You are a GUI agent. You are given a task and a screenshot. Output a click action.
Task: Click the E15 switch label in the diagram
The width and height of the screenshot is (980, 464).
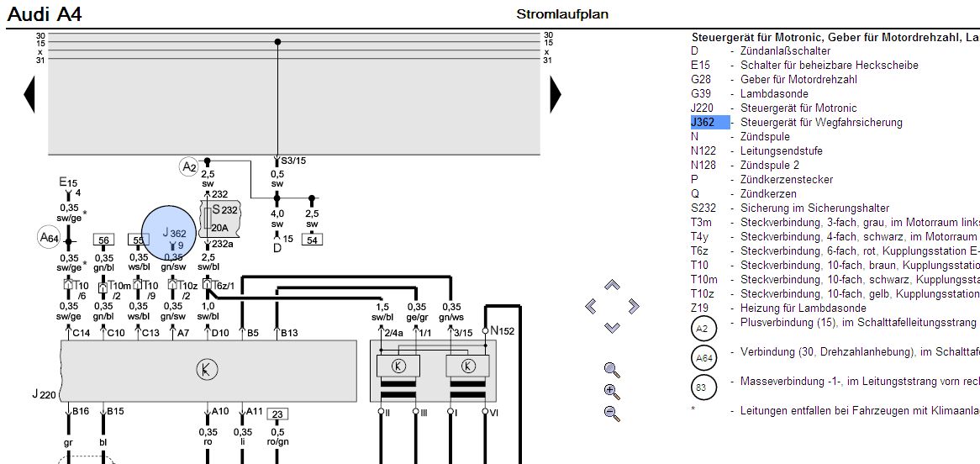68,182
